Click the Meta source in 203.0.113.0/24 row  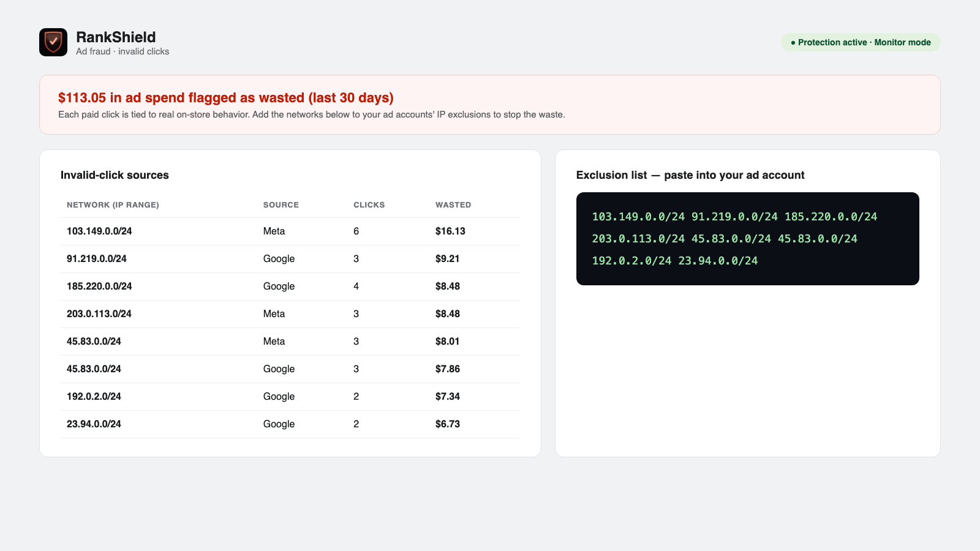(x=274, y=314)
